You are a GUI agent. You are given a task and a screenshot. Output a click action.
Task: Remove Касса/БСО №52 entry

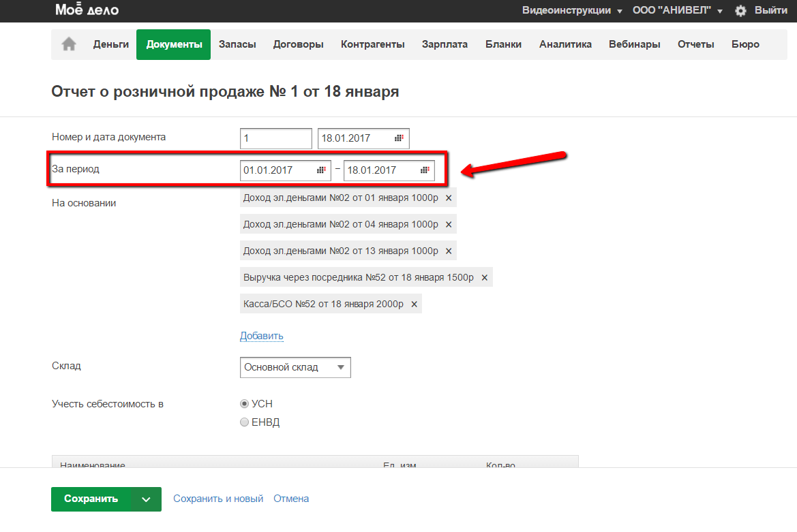pos(414,304)
